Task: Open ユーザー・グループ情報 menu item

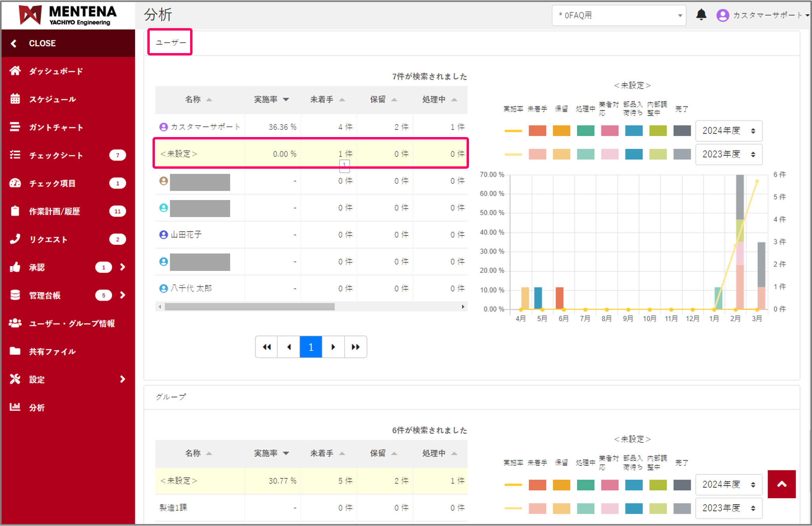Action: [71, 324]
